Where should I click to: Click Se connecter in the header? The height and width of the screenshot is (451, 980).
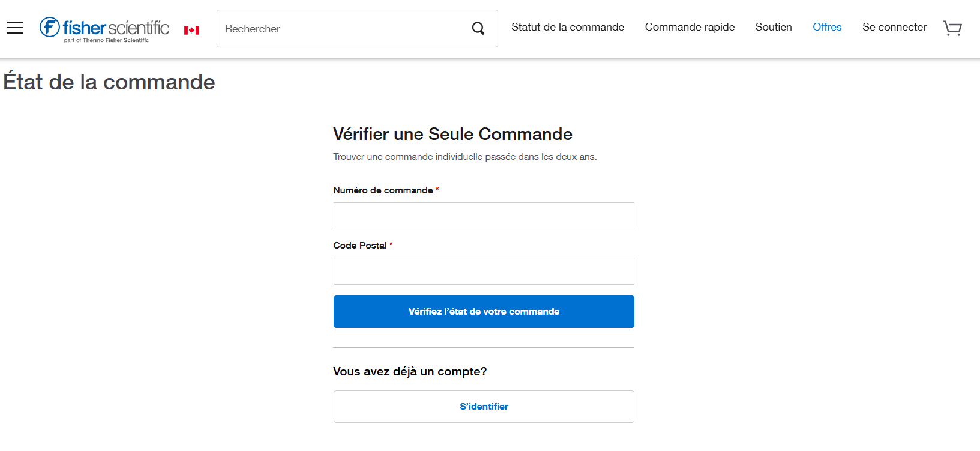click(x=894, y=27)
